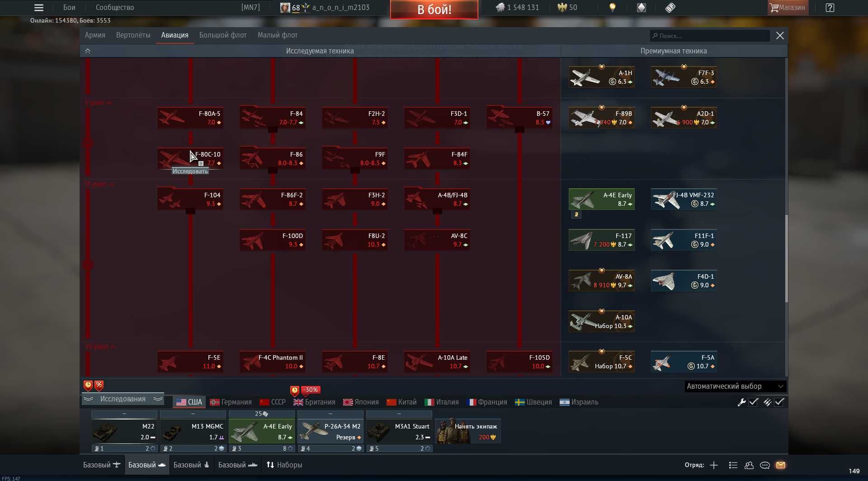868x481 pixels.
Task: Open the mail envelope icon
Action: coord(781,465)
